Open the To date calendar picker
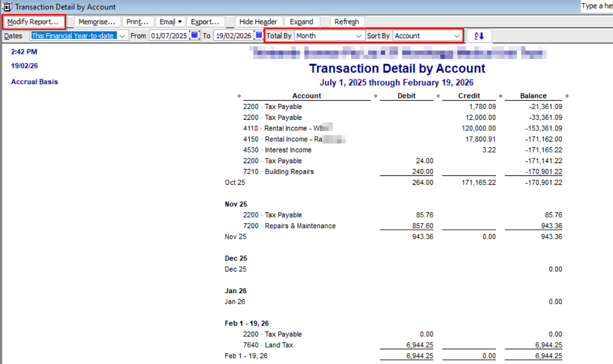The image size is (613, 364). 258,35
